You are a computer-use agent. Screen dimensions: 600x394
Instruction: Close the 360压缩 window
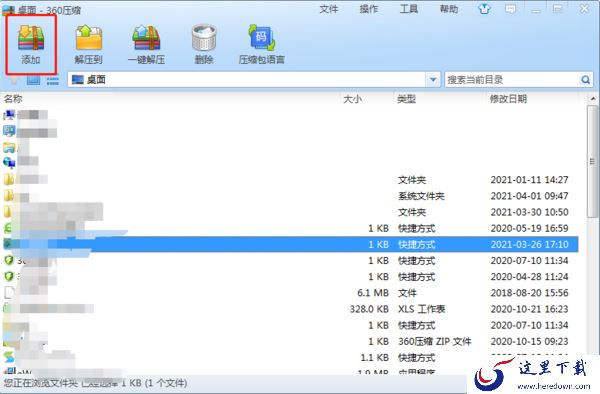(585, 9)
